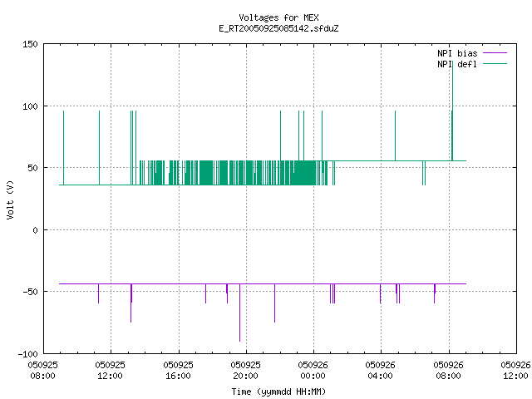Click the 'NPI bias' legend label
532x399 pixels.
coord(457,53)
